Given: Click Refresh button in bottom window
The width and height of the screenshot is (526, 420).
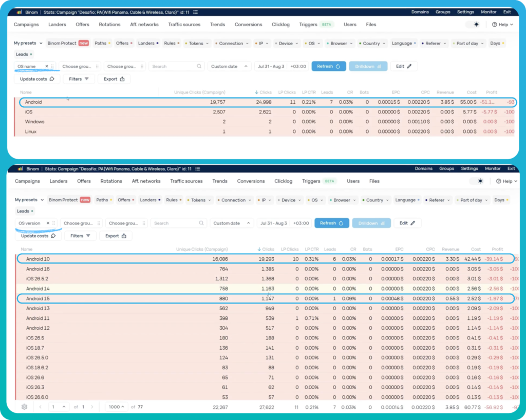Looking at the screenshot, I should click(x=332, y=223).
